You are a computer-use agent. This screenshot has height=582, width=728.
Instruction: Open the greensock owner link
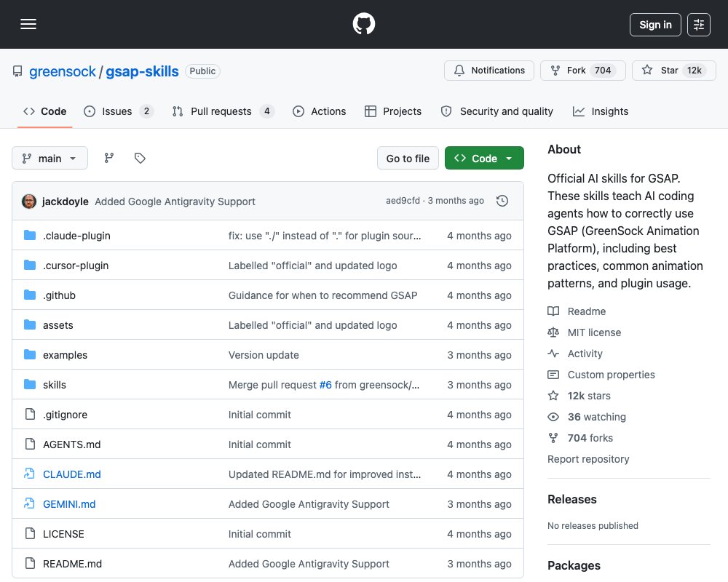(x=62, y=71)
